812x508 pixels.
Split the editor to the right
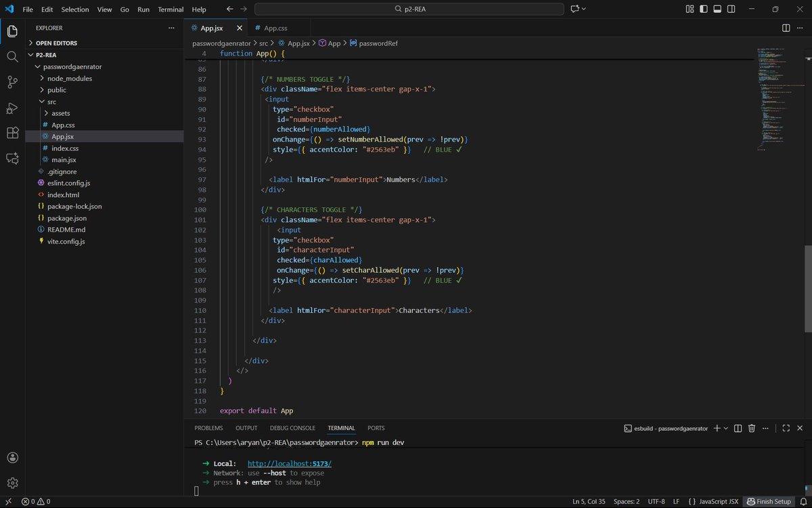[x=786, y=28]
